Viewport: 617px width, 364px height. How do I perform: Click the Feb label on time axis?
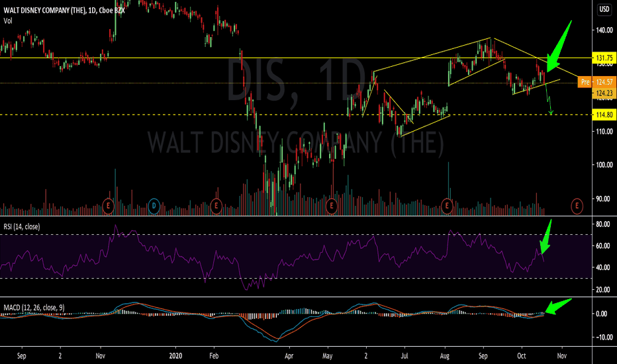coord(214,356)
